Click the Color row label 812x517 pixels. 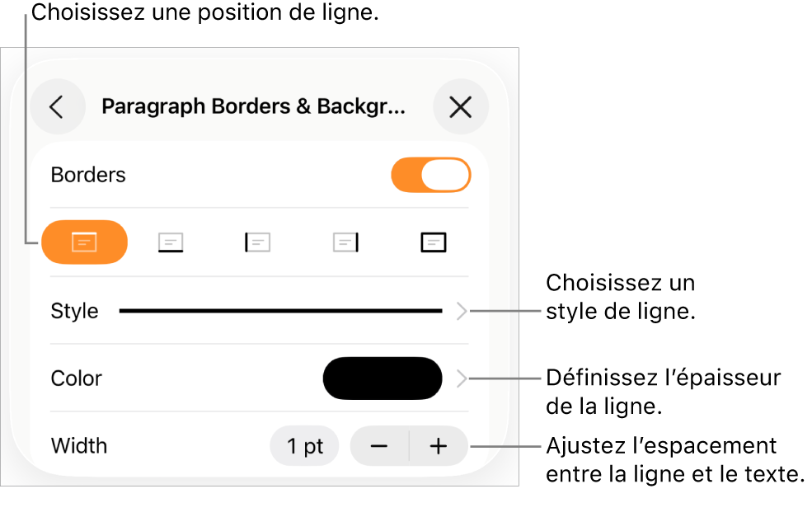[x=76, y=378]
